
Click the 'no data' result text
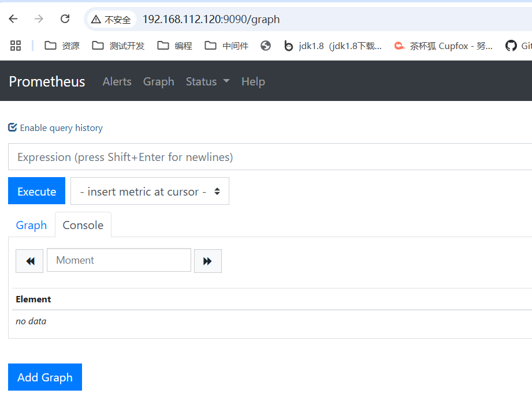[31, 321]
